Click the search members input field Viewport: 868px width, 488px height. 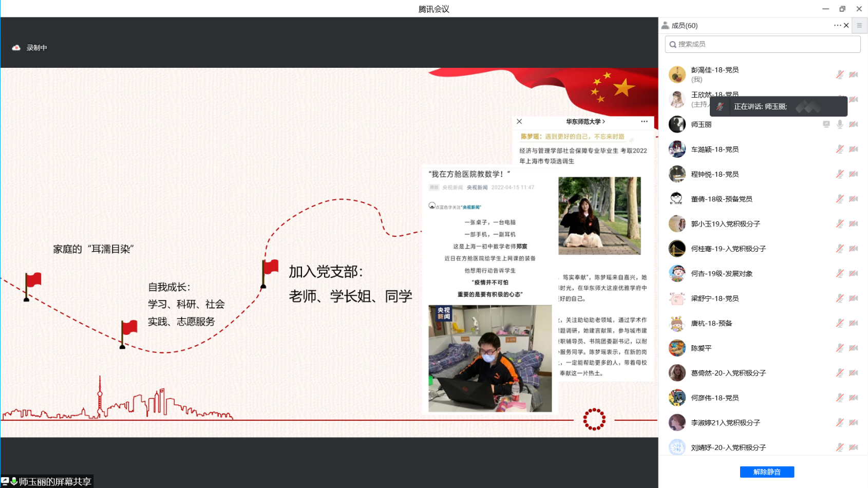(x=763, y=44)
